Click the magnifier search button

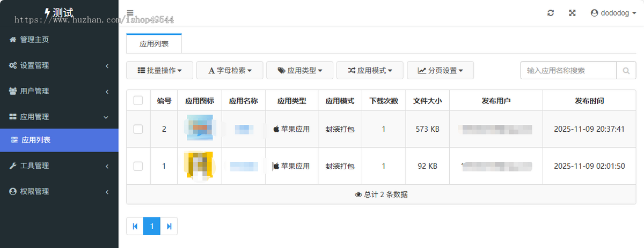pos(626,70)
